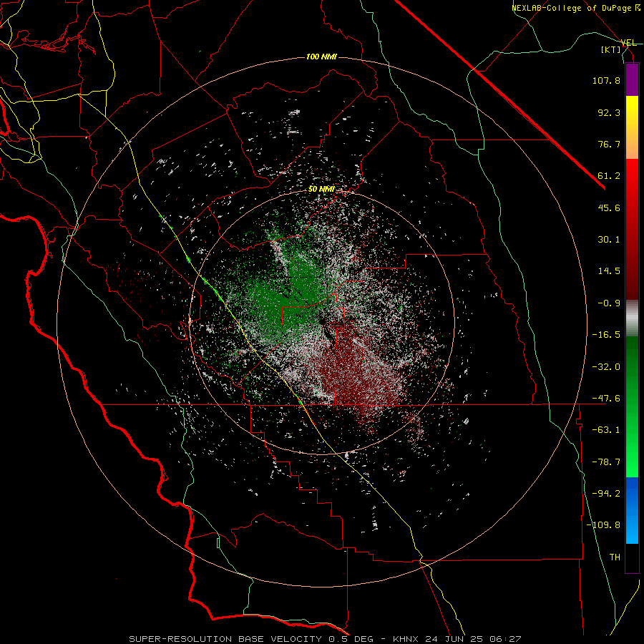
Task: Click the 30.1 legend value
Action: 609,240
